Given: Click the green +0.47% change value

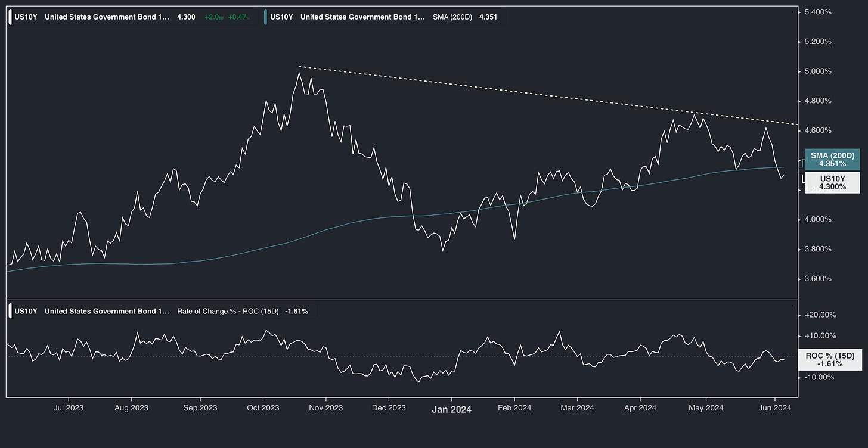Looking at the screenshot, I should click(238, 17).
